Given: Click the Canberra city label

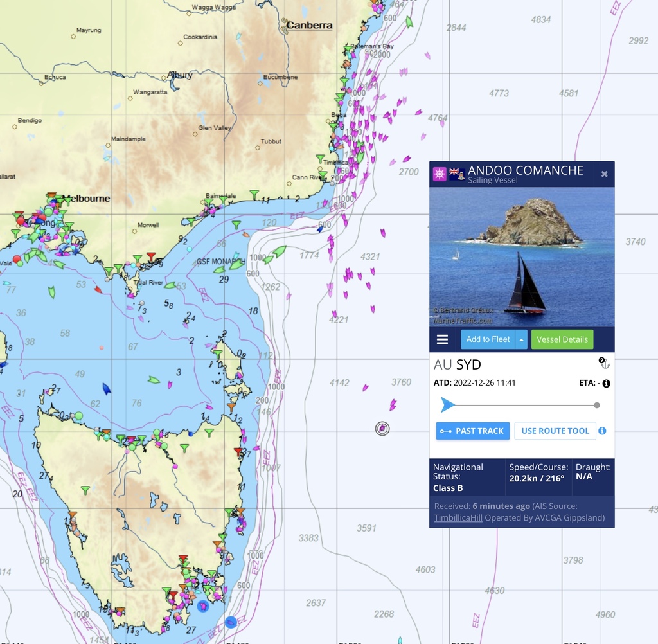Looking at the screenshot, I should pyautogui.click(x=309, y=25).
